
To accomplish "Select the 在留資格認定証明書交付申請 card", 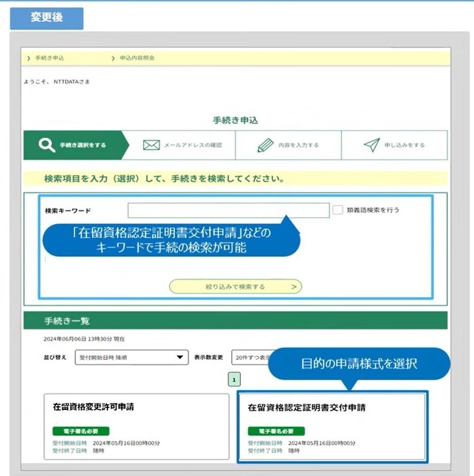I will pyautogui.click(x=332, y=426).
